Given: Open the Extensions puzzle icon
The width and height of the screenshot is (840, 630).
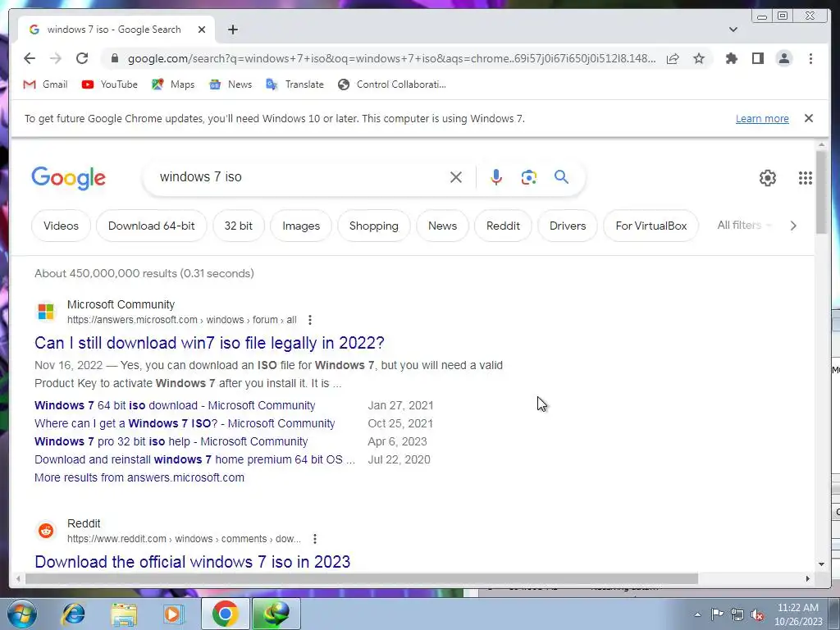Looking at the screenshot, I should pyautogui.click(x=731, y=58).
